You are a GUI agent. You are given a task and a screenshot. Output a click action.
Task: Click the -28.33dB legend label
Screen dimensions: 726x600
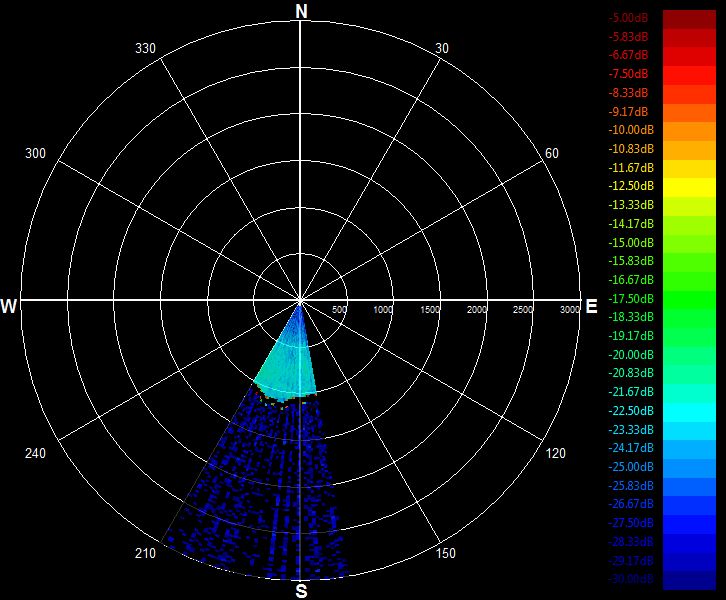(x=631, y=542)
